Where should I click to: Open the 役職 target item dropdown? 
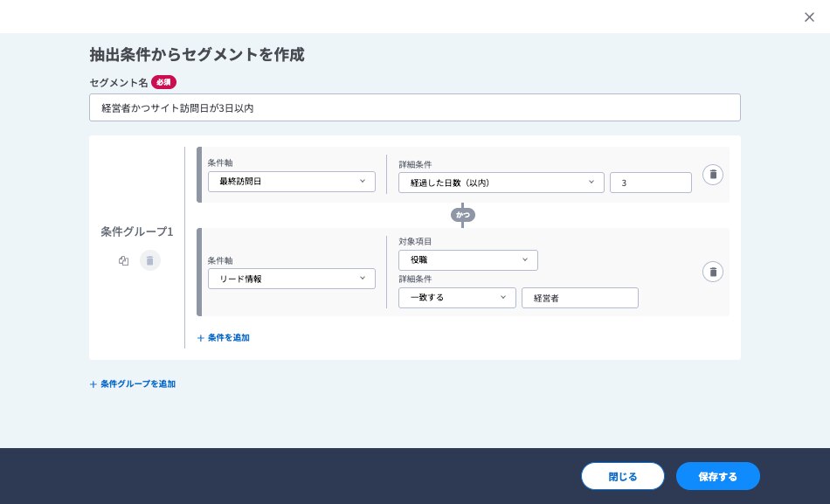(x=467, y=260)
